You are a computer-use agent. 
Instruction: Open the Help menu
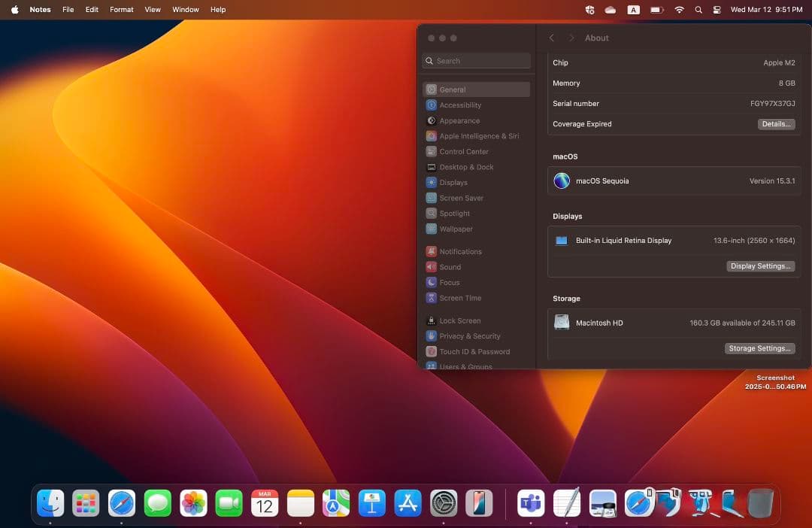[x=218, y=9]
